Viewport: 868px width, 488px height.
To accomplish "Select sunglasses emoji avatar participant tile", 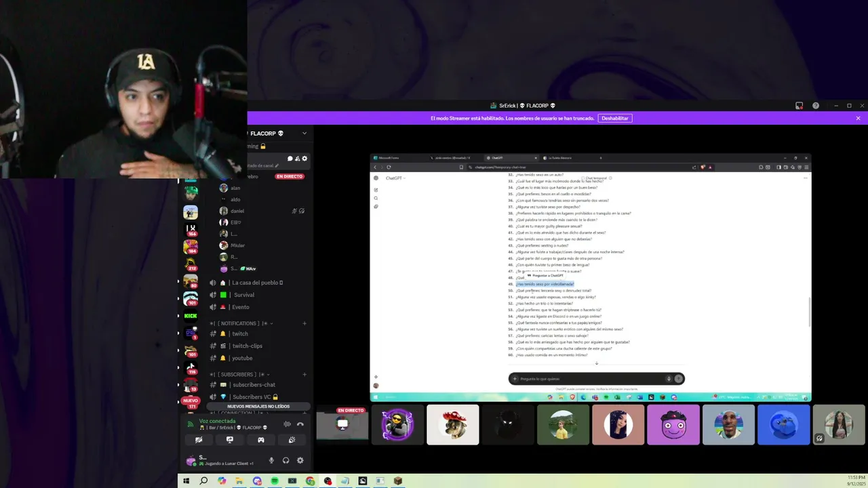I will 397,425.
